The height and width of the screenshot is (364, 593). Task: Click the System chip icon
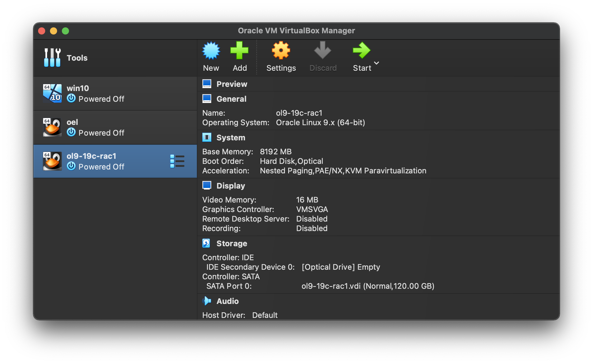207,138
